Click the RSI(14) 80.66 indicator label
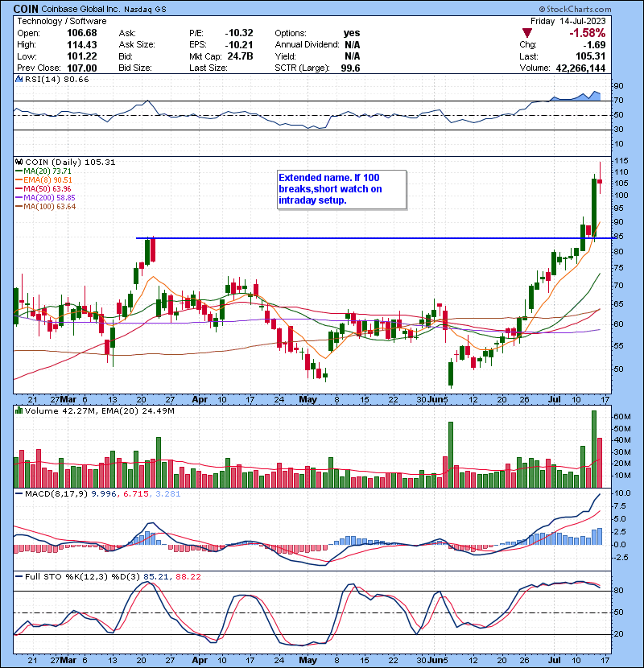The width and height of the screenshot is (644, 668). 56,79
